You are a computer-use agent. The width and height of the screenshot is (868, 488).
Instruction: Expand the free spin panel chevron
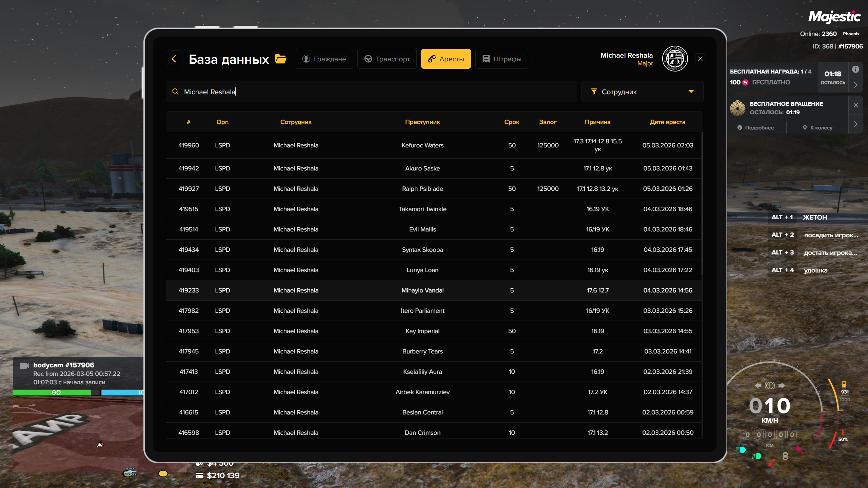[x=855, y=124]
